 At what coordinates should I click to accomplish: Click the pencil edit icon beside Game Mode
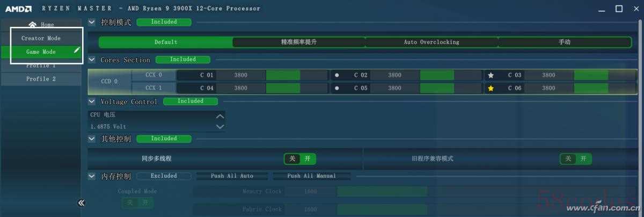click(77, 49)
